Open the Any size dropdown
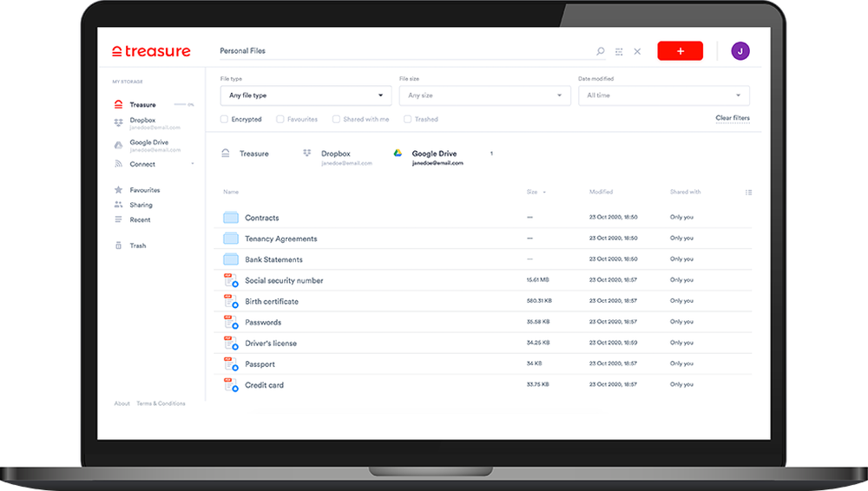This screenshot has width=868, height=491. 485,95
